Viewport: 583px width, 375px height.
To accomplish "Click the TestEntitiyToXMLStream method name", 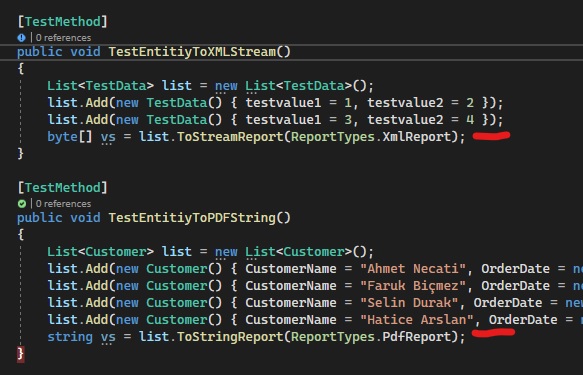I will tap(192, 52).
